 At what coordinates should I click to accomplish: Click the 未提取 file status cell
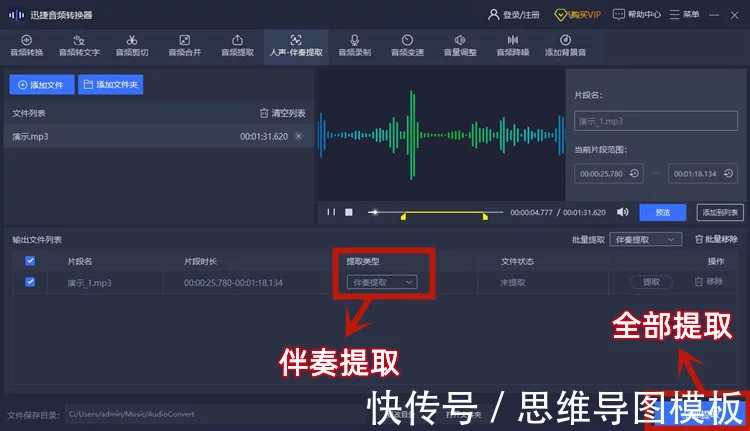(513, 283)
